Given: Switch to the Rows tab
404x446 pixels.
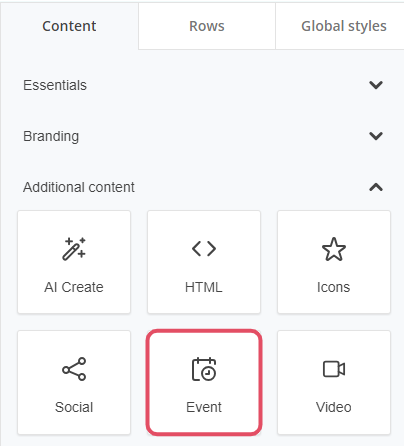Looking at the screenshot, I should [x=207, y=26].
